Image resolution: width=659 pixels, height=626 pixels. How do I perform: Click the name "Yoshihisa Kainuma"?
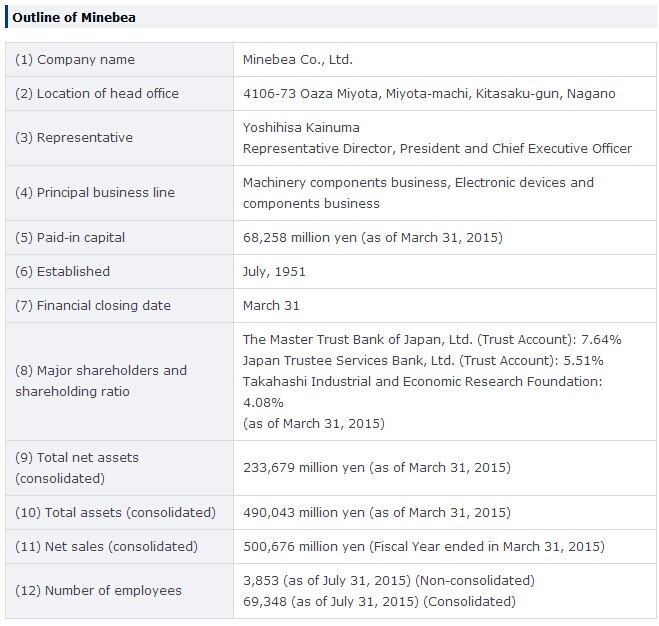coord(301,128)
